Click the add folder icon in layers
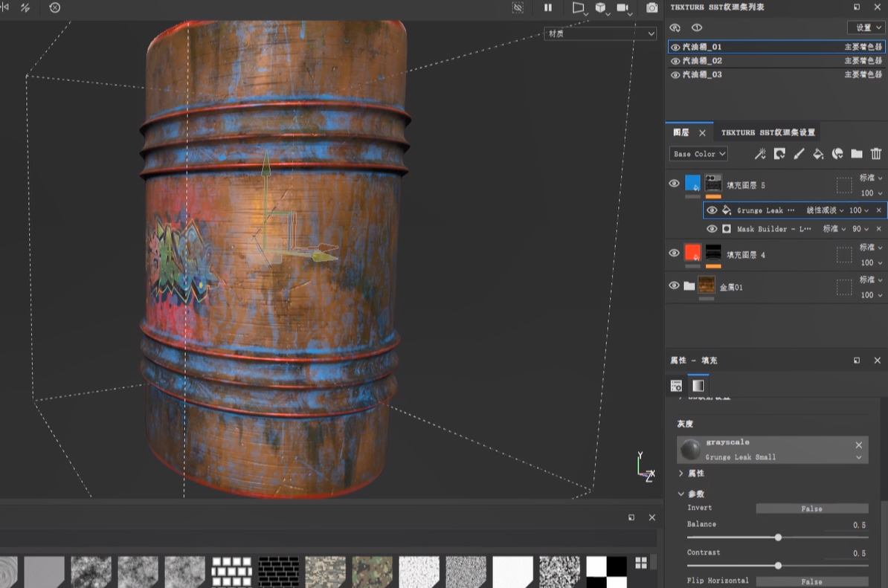Viewport: 888px width, 588px height. click(x=857, y=154)
